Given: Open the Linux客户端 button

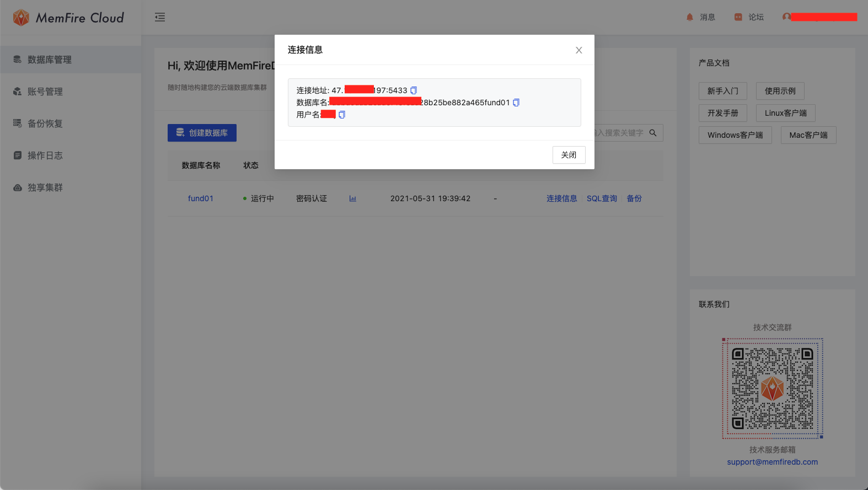Looking at the screenshot, I should (x=786, y=113).
